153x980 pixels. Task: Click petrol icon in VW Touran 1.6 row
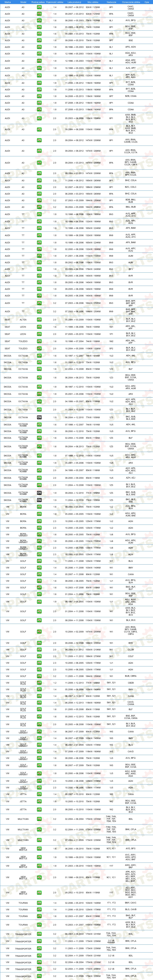click(x=39, y=916)
